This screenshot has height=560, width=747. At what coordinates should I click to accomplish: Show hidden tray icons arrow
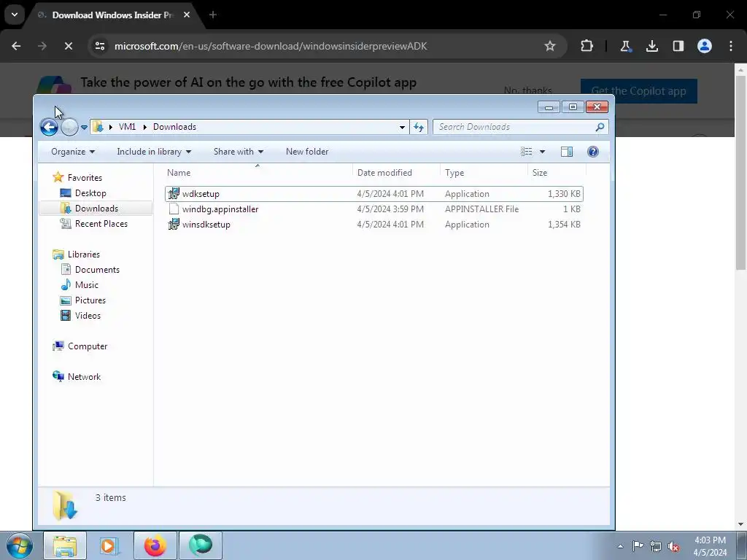[620, 546]
